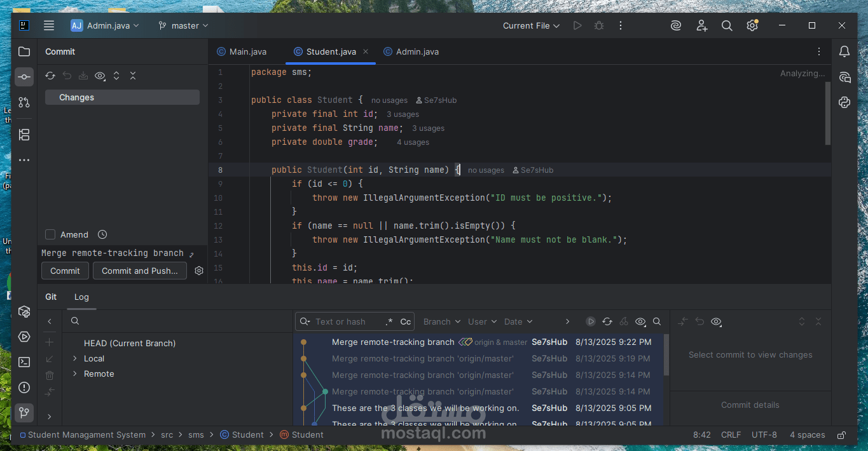This screenshot has width=868, height=451.
Task: Open view options eye in Commit toolbar
Action: pos(100,76)
